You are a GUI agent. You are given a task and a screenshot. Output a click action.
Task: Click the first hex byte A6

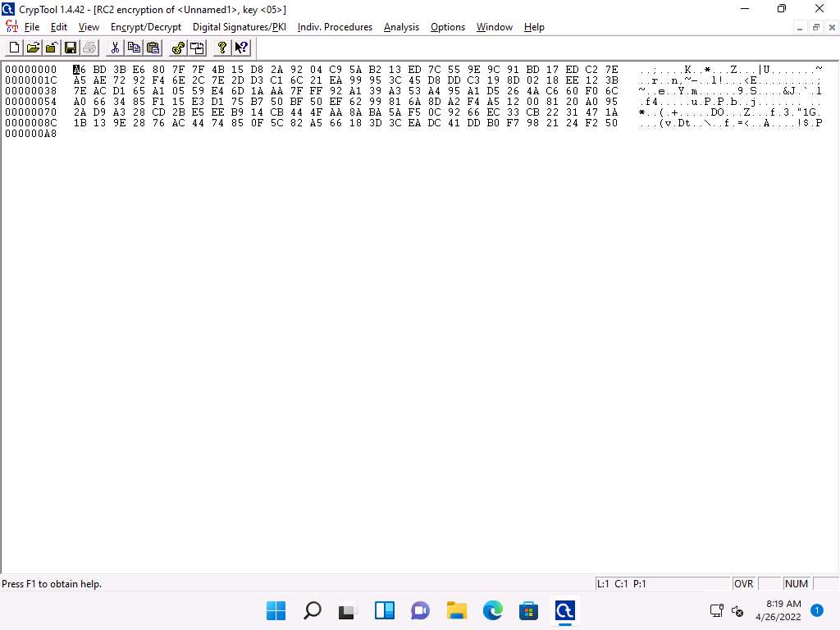(x=80, y=70)
